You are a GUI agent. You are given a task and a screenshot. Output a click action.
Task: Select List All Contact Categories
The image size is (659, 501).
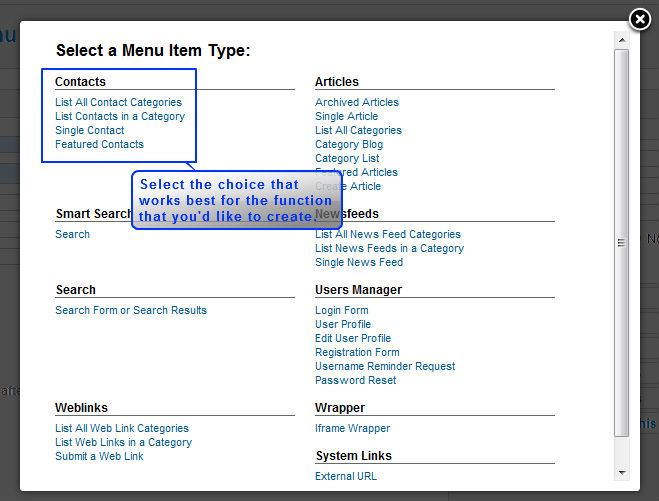click(118, 102)
